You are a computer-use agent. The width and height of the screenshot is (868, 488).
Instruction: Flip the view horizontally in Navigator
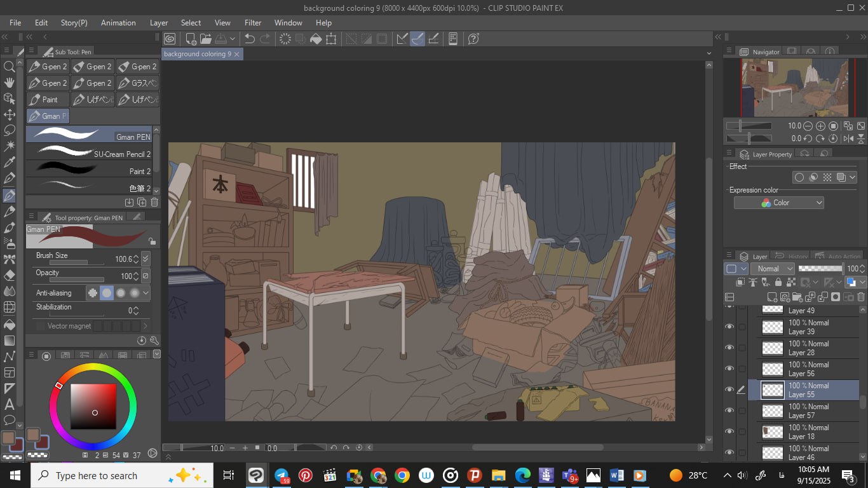[848, 139]
